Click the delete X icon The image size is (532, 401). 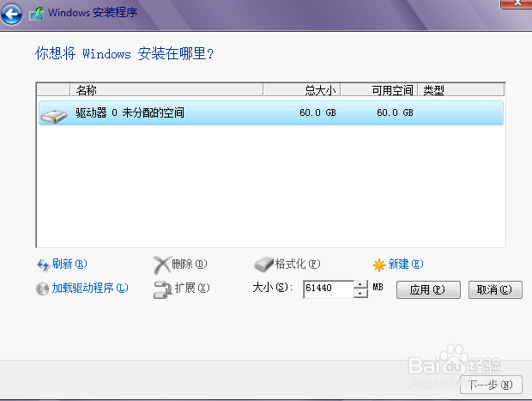161,264
